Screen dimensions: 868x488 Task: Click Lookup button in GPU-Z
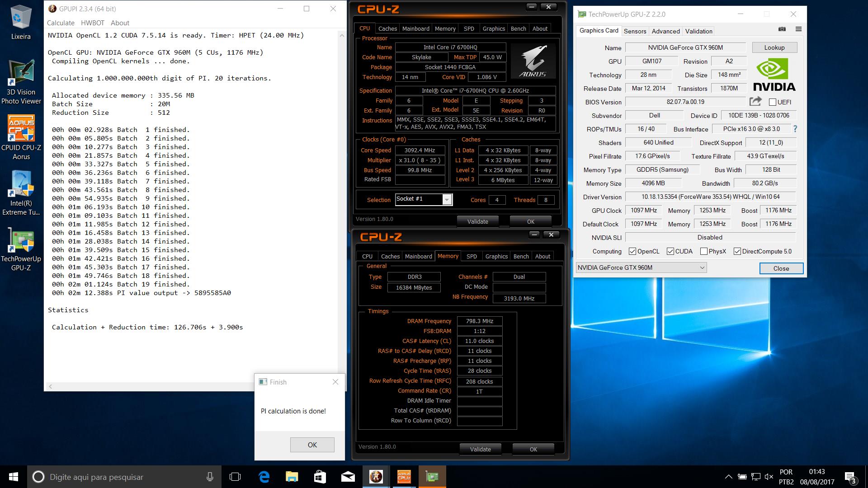(x=774, y=47)
